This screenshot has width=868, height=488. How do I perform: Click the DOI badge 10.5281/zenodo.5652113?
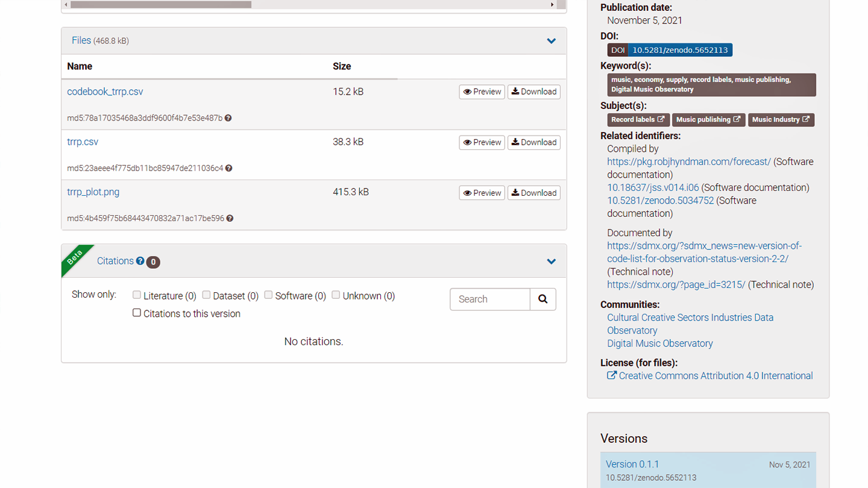(670, 49)
